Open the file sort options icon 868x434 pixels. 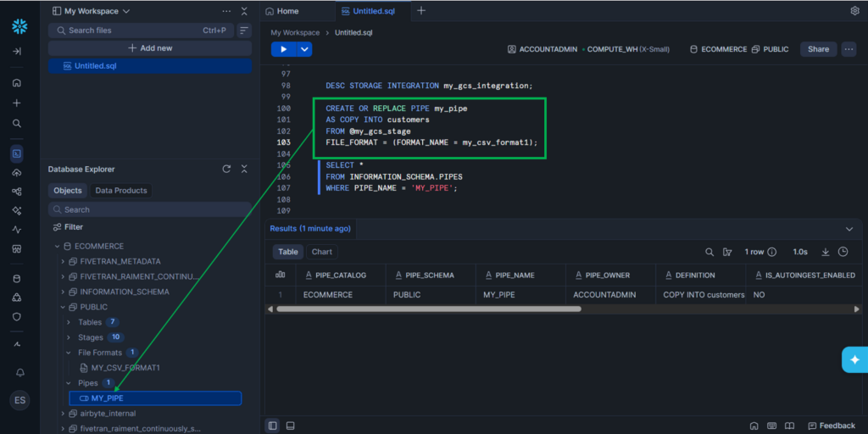point(244,31)
